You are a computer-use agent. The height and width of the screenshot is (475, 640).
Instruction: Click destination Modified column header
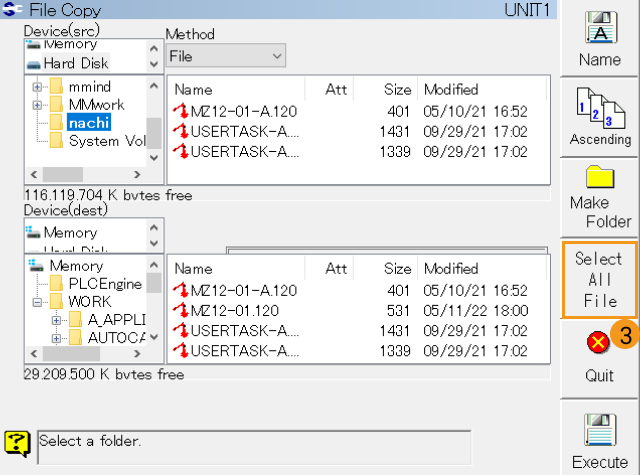click(482, 269)
